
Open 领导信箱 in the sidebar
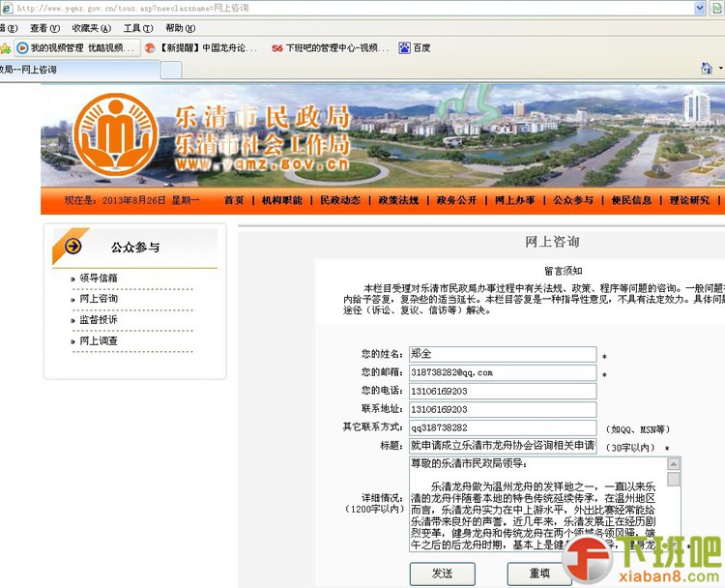tap(99, 278)
